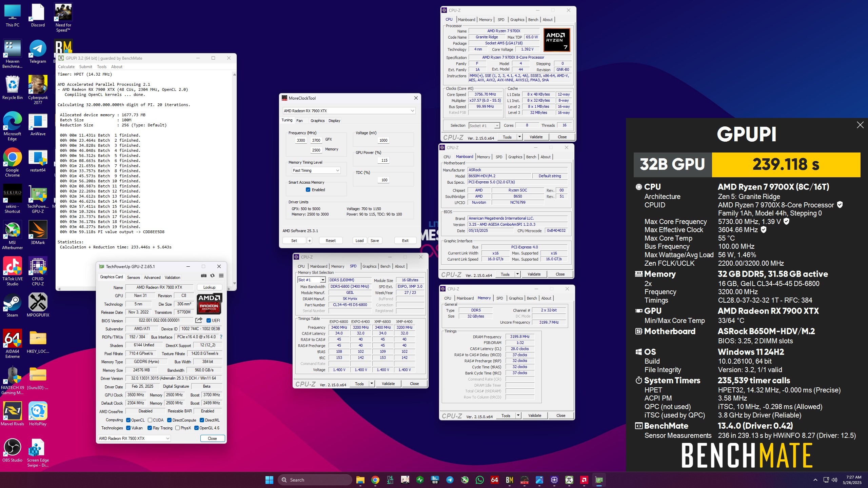This screenshot has width=868, height=488.
Task: Click the Memory frequency 2500 field
Action: [316, 150]
